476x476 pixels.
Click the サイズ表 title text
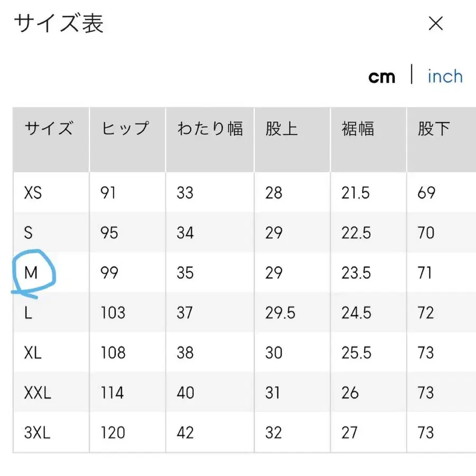tap(59, 23)
